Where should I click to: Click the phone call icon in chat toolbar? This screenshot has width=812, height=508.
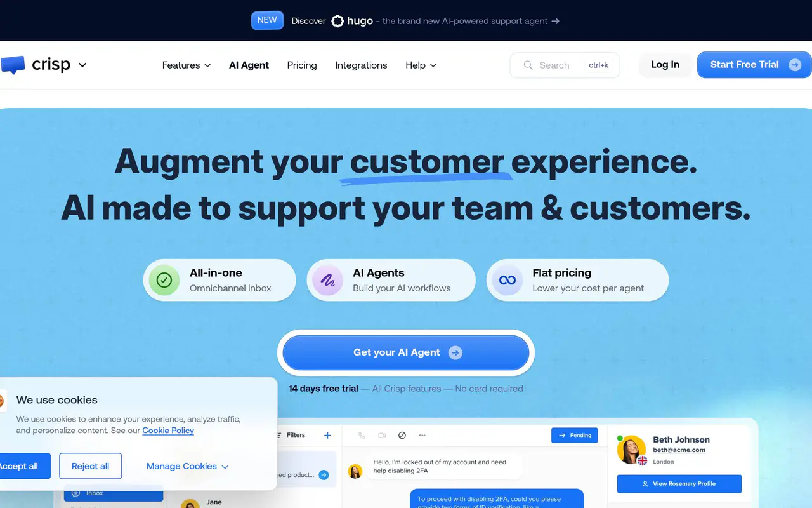[362, 435]
